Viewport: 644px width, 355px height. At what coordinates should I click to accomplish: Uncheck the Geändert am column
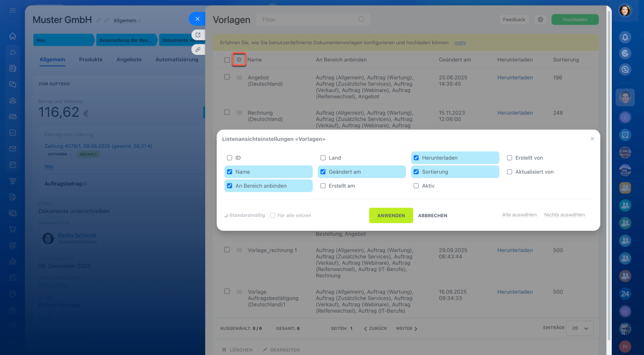(323, 172)
